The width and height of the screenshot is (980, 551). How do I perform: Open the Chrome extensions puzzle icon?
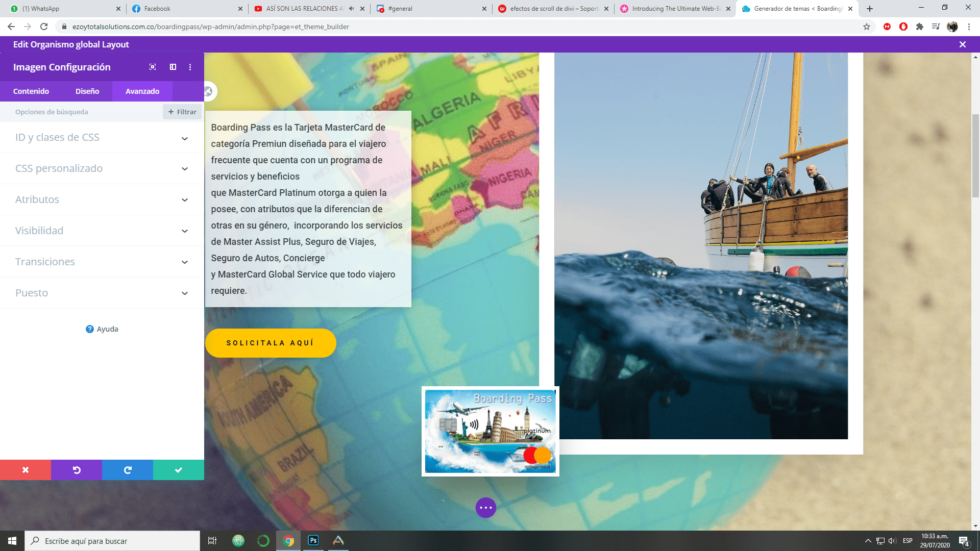(920, 27)
